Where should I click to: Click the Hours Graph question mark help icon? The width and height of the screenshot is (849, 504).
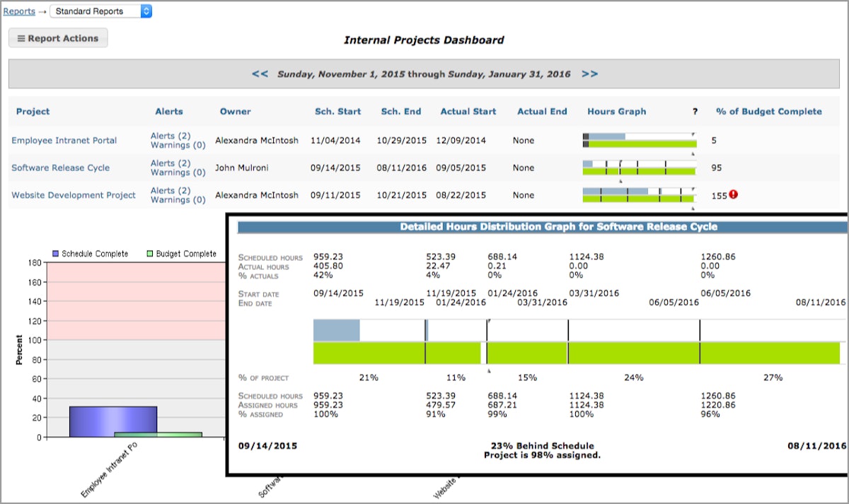click(x=694, y=111)
